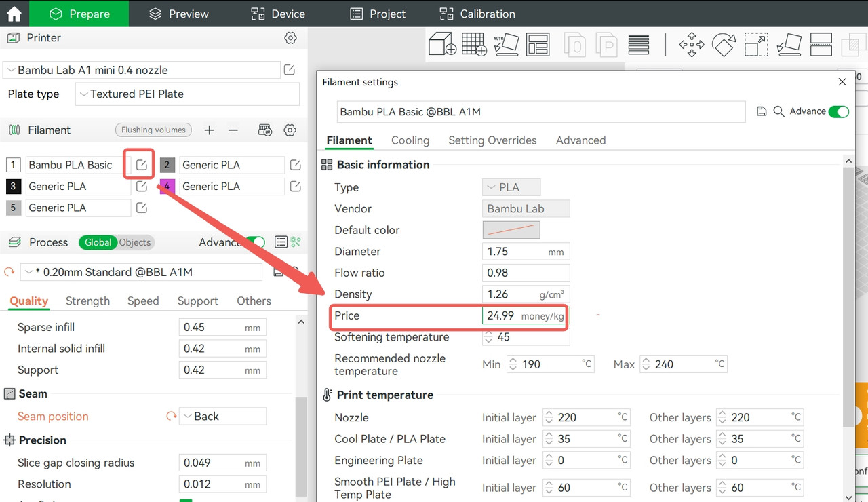Edit filament 1 Bambu PLA Basic preset
The width and height of the screenshot is (868, 502).
pos(141,165)
